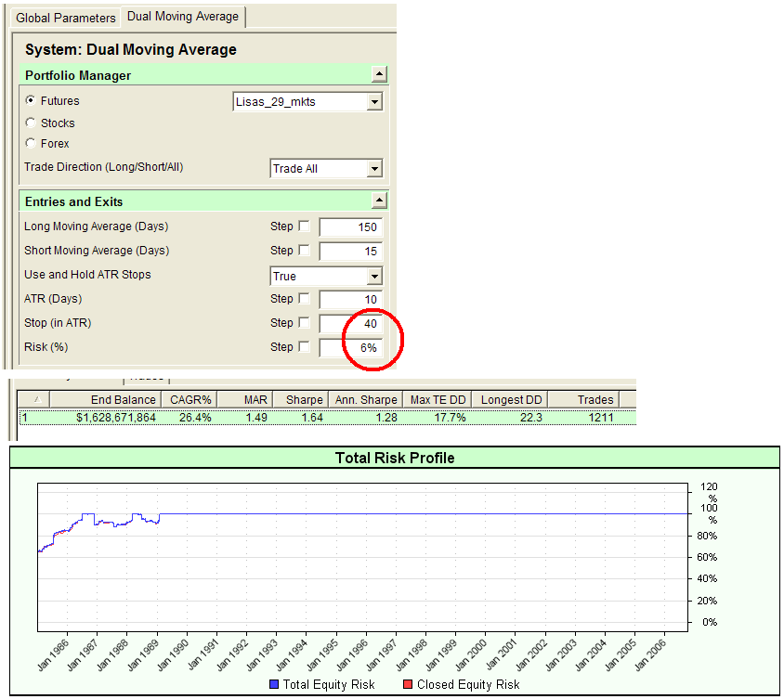The height and width of the screenshot is (699, 784).
Task: Enable Step for ATR (Days)
Action: pos(306,299)
